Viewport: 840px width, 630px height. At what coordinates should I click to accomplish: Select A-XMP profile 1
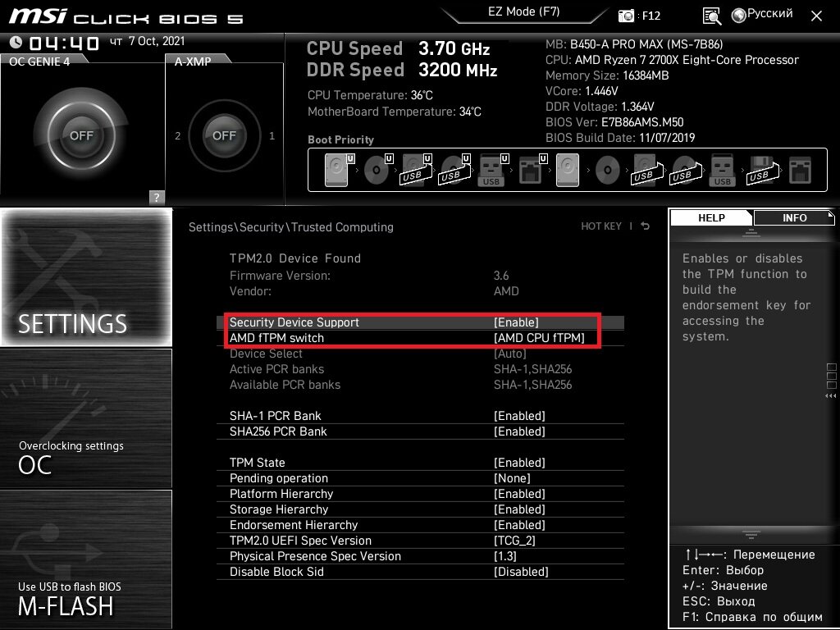click(272, 136)
